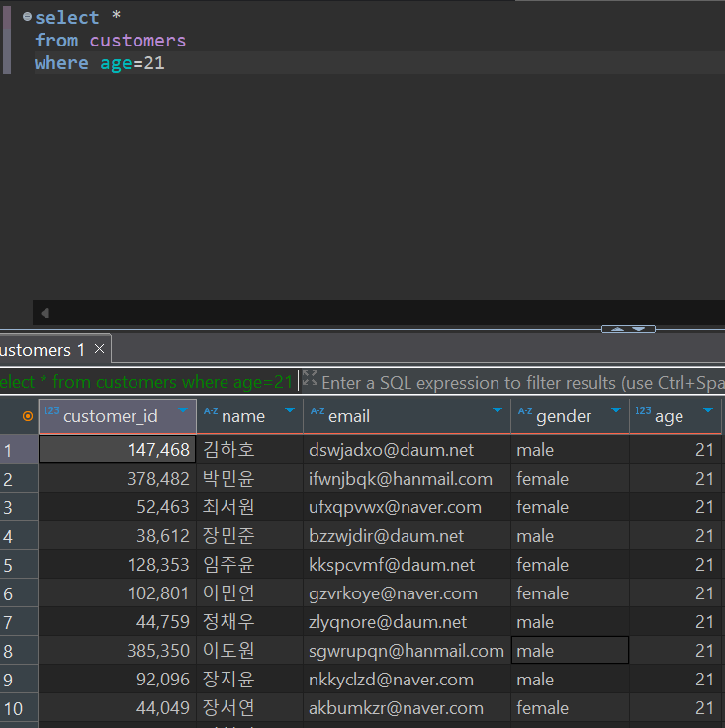Select row number 1 header

click(19, 450)
